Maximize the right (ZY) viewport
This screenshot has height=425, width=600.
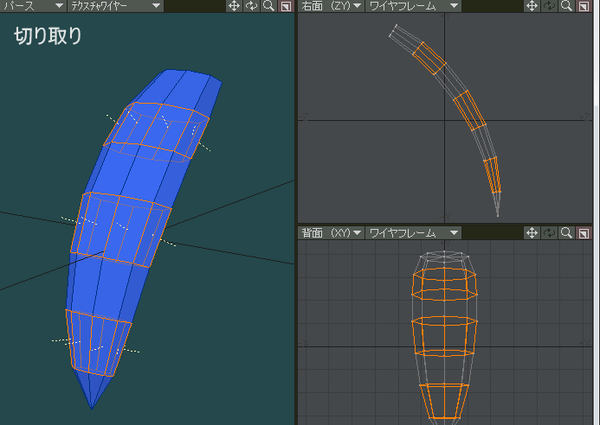click(584, 6)
